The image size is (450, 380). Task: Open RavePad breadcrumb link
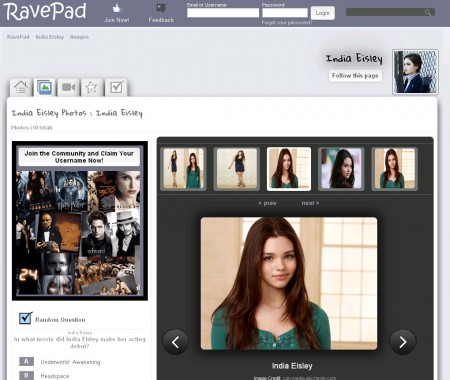[x=18, y=37]
